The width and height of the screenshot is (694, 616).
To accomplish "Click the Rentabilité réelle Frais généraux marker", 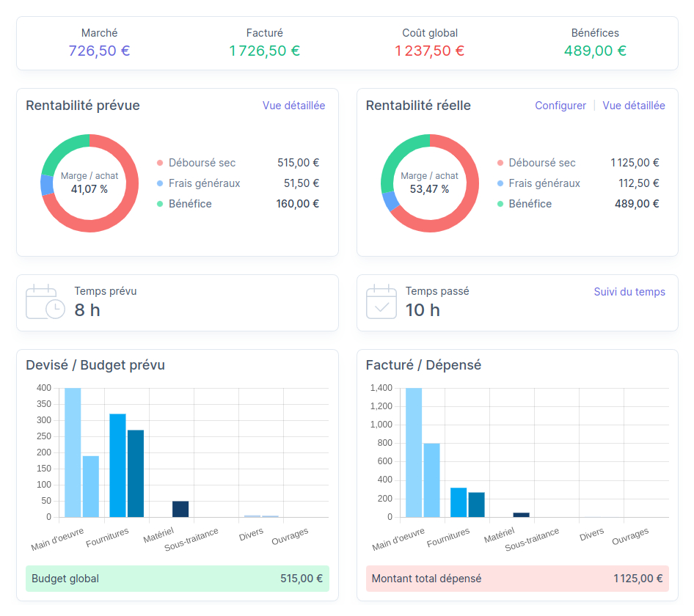I will 500,183.
